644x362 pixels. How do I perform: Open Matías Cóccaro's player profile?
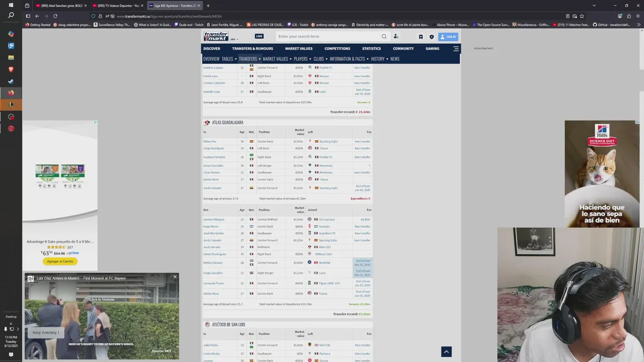click(213, 262)
